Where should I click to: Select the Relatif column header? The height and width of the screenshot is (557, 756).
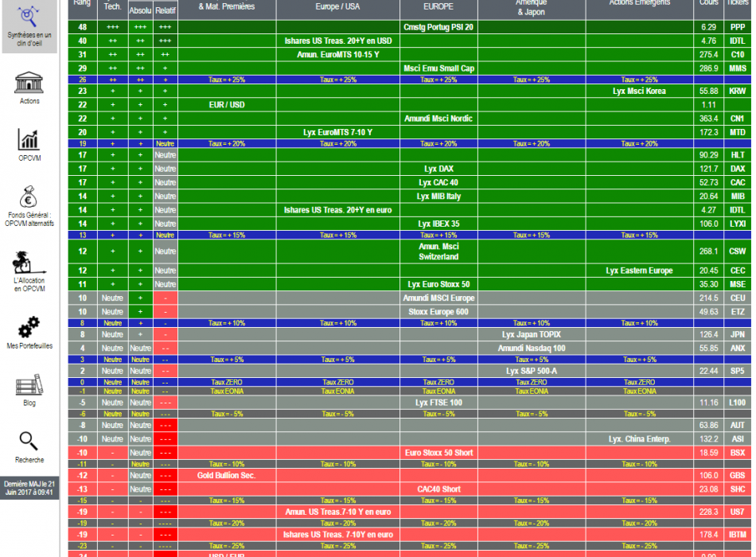pyautogui.click(x=166, y=10)
